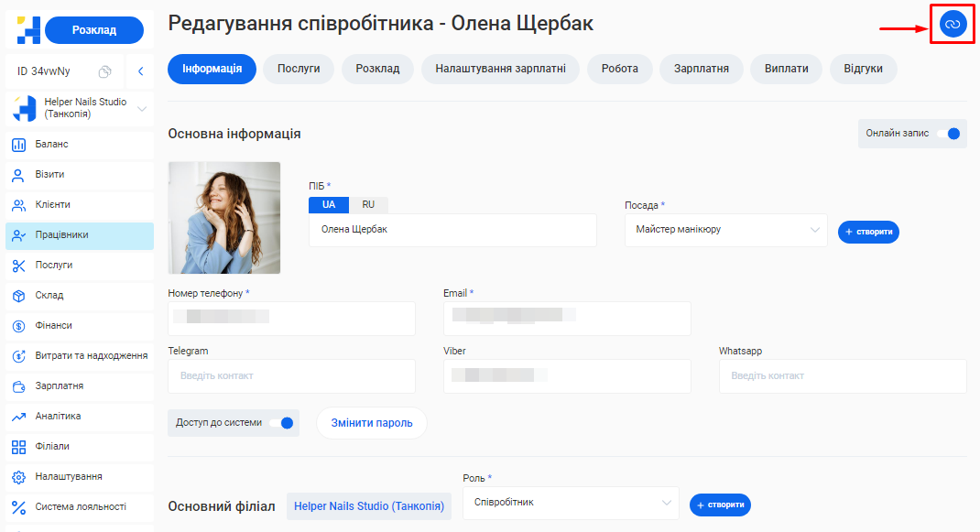Open Система лояльності in sidebar
The height and width of the screenshot is (532, 980).
pyautogui.click(x=81, y=507)
